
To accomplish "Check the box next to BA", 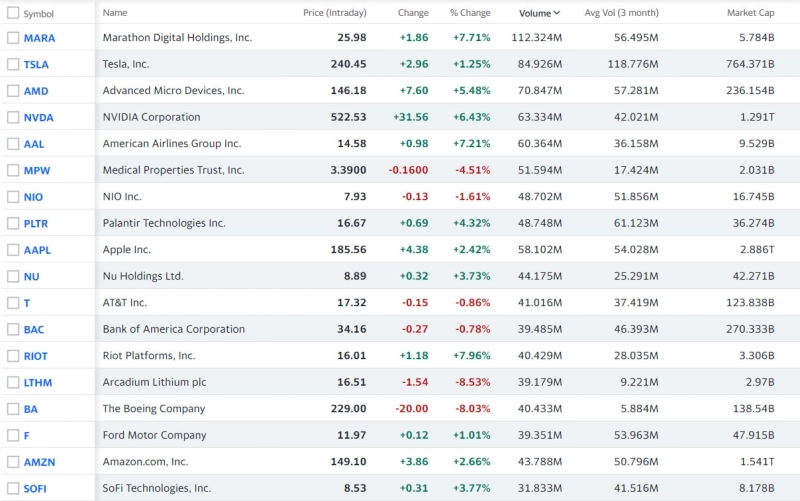I will pos(13,409).
